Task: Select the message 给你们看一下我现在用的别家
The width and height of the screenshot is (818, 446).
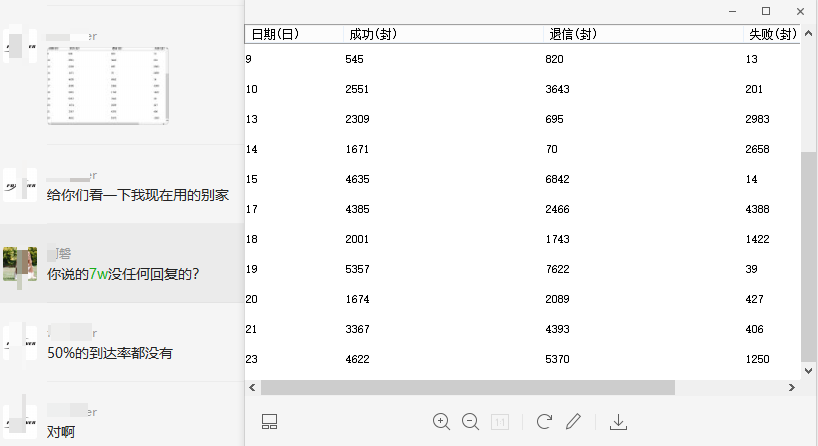Action: (x=138, y=195)
